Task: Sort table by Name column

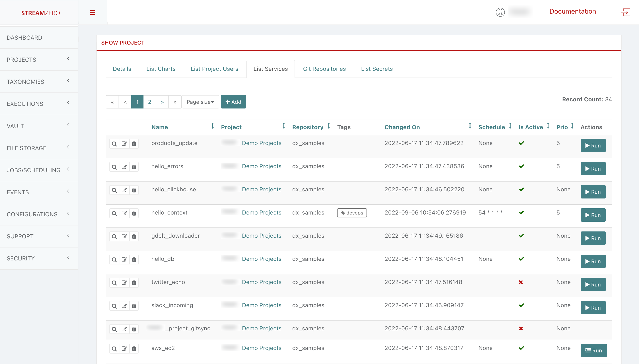Action: coord(160,127)
